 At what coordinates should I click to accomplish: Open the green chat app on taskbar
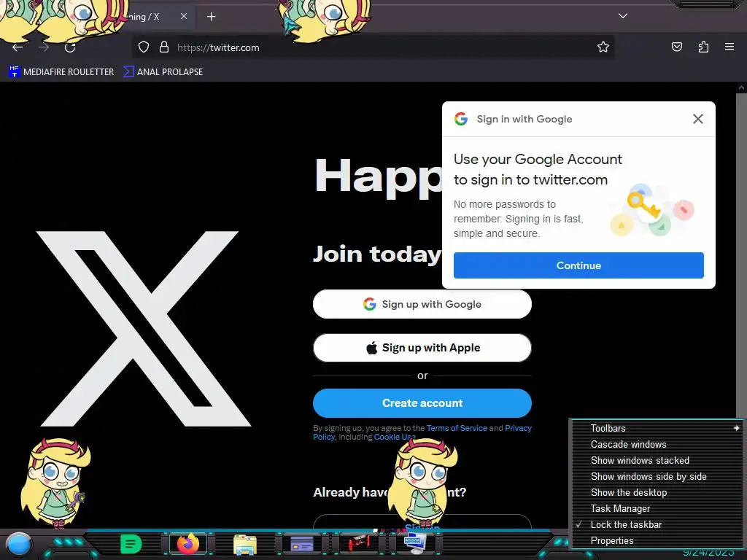point(131,544)
